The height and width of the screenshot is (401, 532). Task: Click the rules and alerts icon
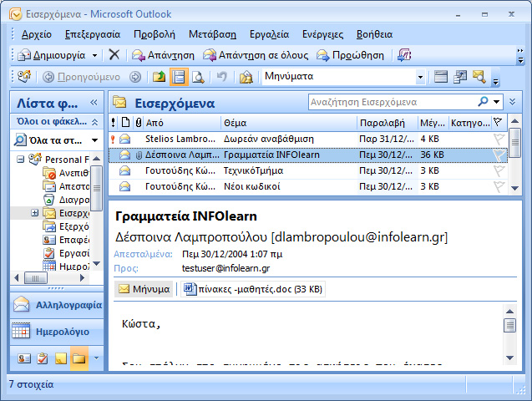(246, 77)
